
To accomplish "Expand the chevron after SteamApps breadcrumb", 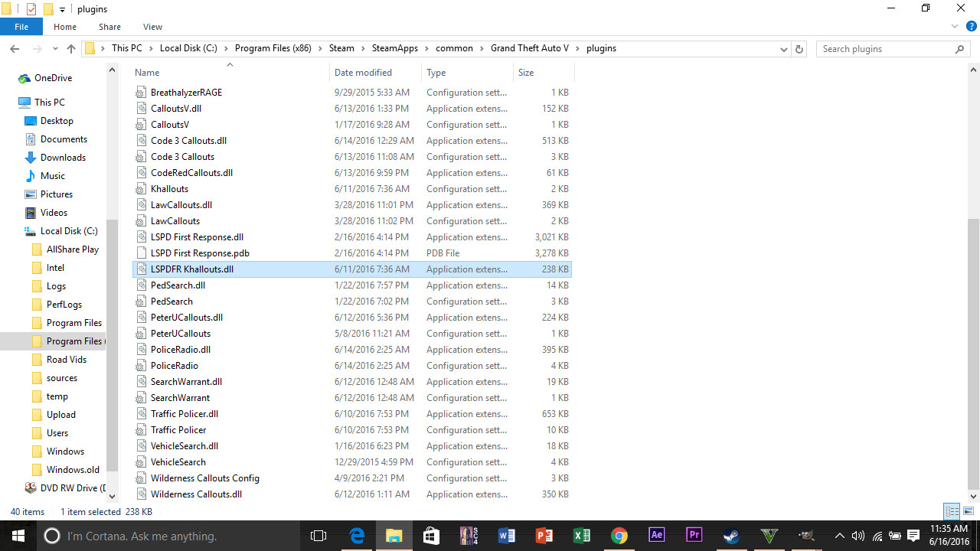I will pyautogui.click(x=427, y=48).
